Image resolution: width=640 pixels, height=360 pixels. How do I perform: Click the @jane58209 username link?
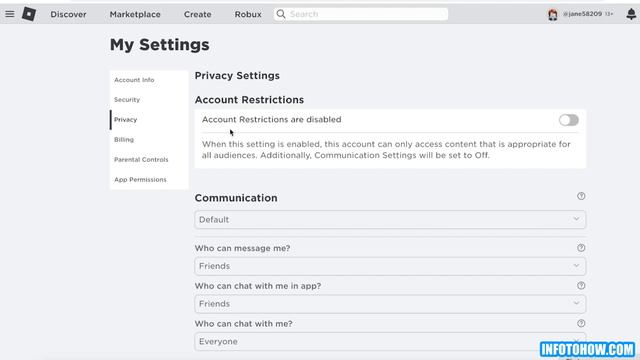[x=582, y=14]
